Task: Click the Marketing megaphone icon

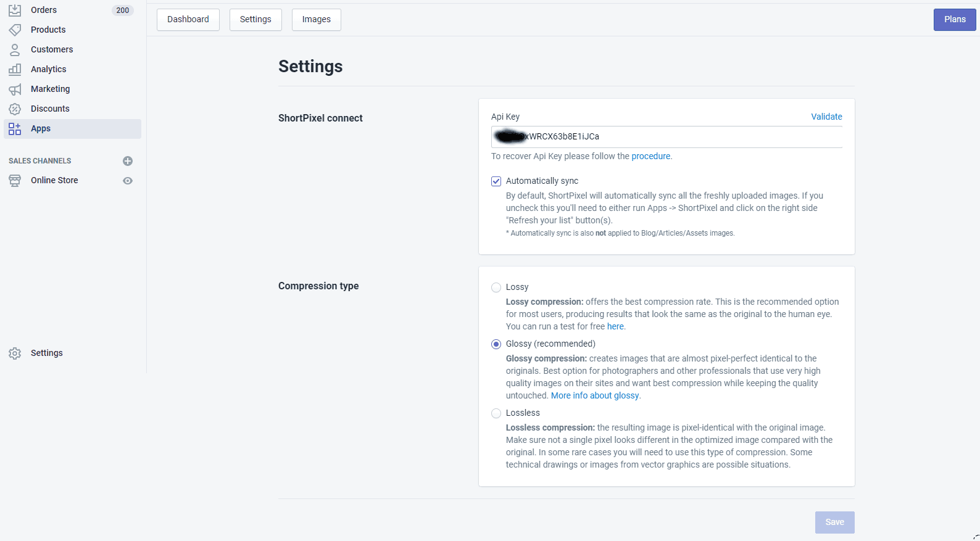Action: [x=15, y=89]
